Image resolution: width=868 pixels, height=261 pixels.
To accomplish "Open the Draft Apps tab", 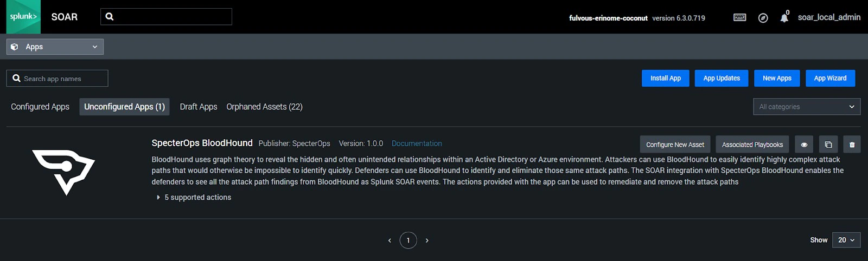I will 199,107.
